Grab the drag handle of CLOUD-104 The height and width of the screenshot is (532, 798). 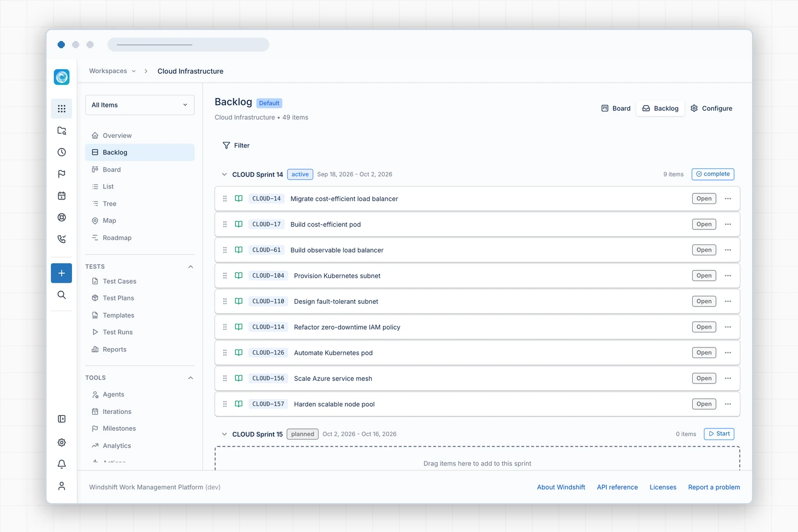point(225,276)
